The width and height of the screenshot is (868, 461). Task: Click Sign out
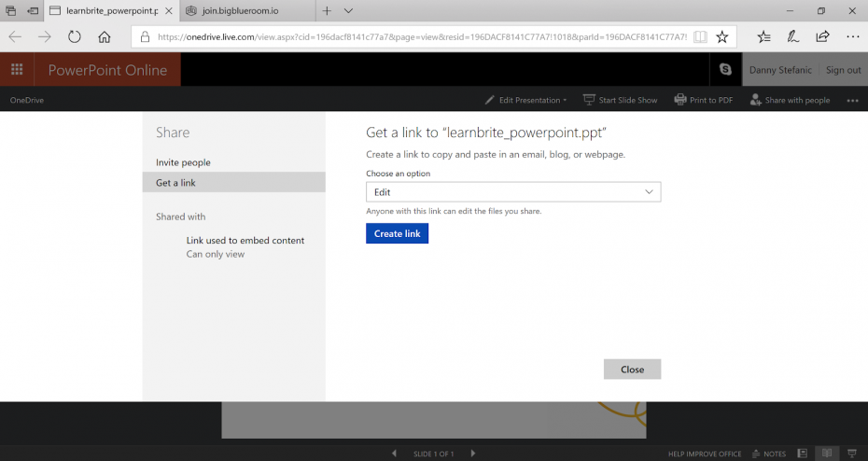click(843, 70)
